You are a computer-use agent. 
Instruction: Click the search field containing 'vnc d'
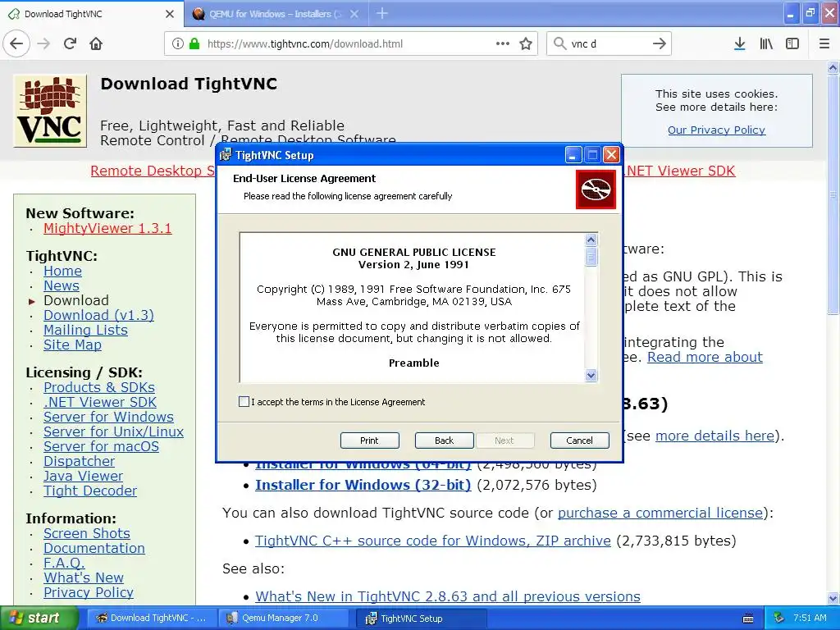pyautogui.click(x=608, y=44)
